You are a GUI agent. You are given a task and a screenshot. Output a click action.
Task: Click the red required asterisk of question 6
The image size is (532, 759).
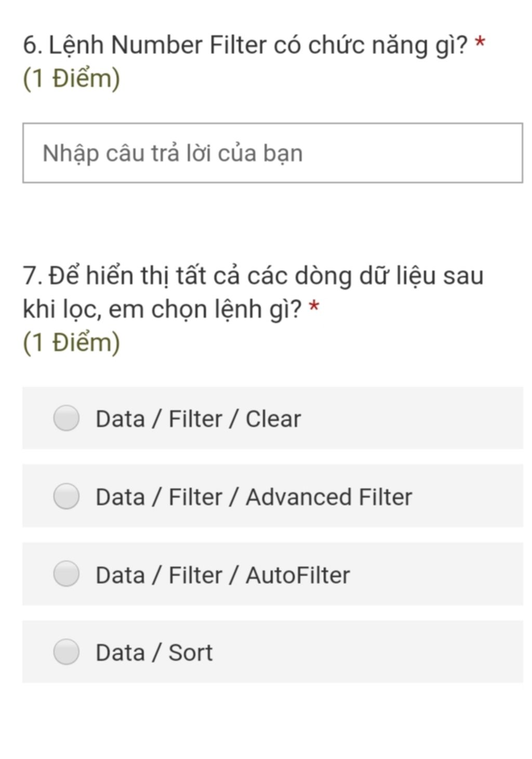[x=480, y=42]
